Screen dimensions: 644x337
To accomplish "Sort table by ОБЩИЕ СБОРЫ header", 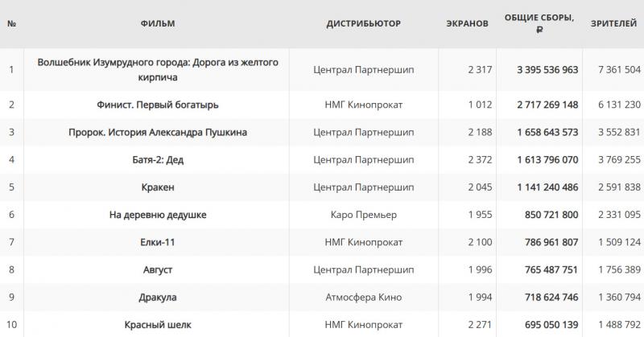I will click(539, 23).
